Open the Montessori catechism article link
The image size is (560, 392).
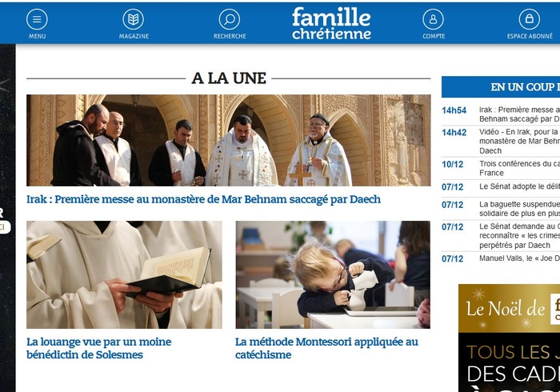(x=326, y=348)
